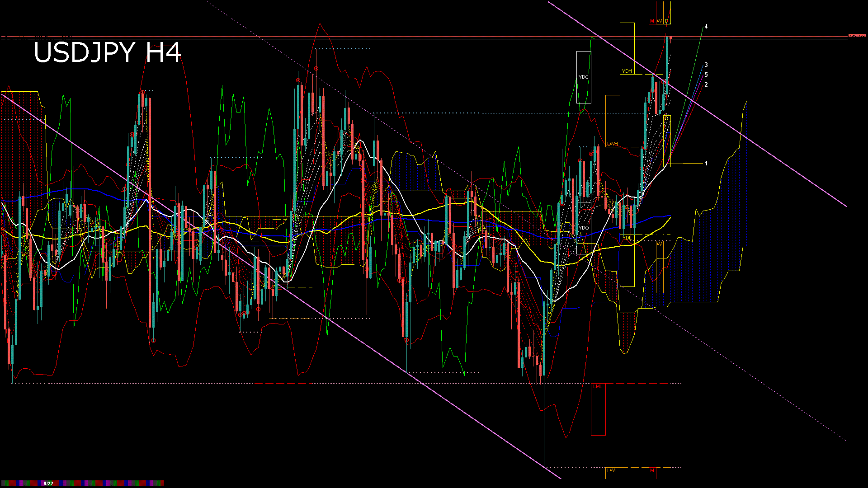The image size is (868, 488).
Task: Select the yellow YDL label
Action: click(x=627, y=238)
